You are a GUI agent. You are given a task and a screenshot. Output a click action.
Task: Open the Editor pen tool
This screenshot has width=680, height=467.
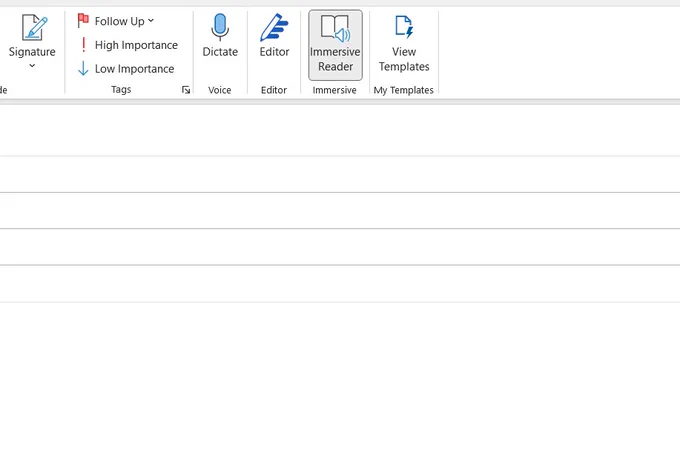coord(274,36)
